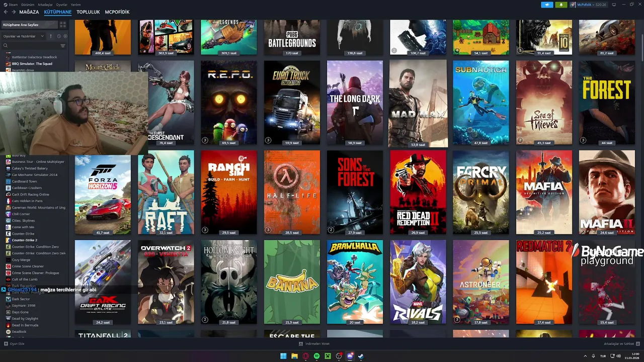Screen dimensions: 644x362
Task: Open the Görünüm menu
Action: point(28,5)
